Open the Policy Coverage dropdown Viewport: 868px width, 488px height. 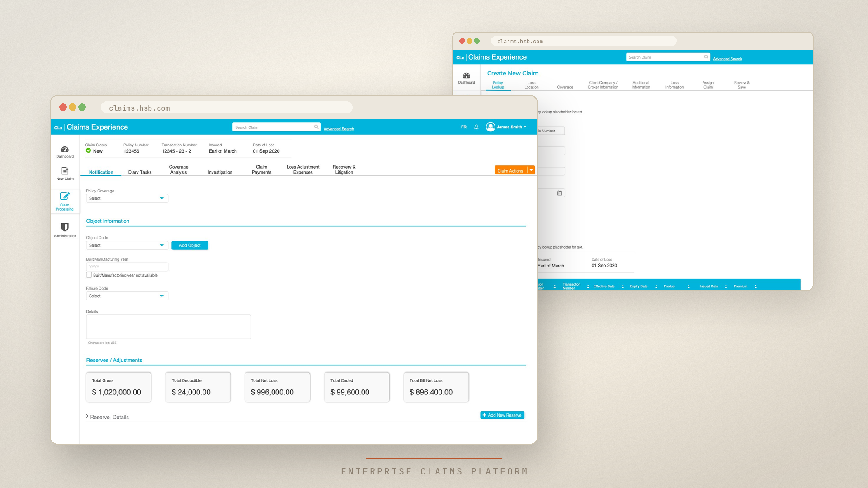pos(127,198)
